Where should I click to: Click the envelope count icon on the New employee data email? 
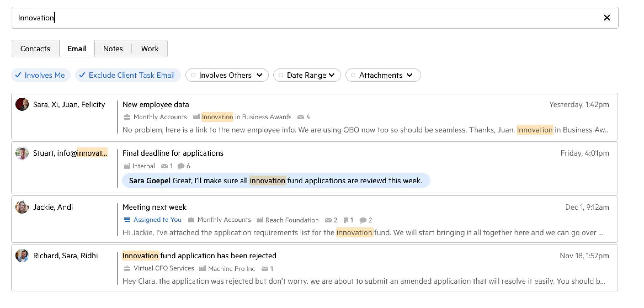(300, 117)
